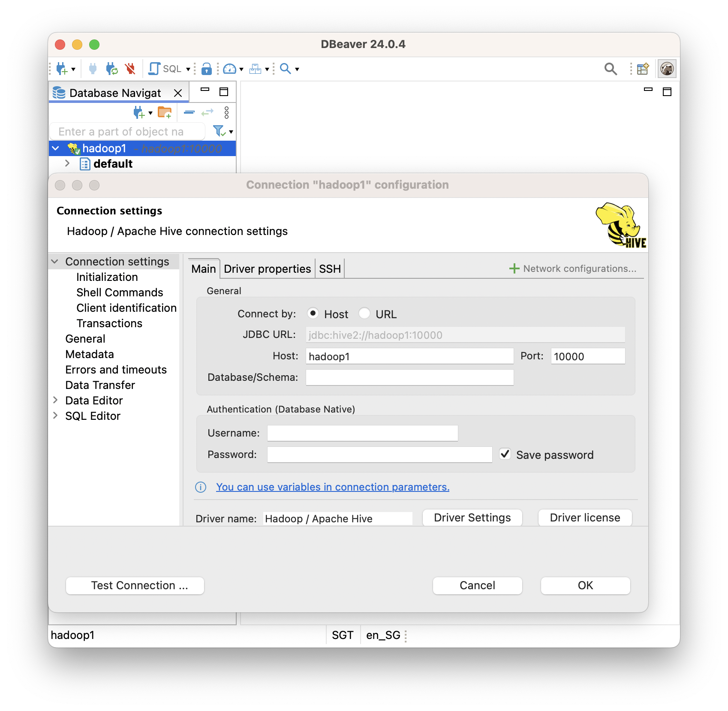Click the DBeaver perspective beaver icon
The height and width of the screenshot is (711, 728).
tap(667, 69)
